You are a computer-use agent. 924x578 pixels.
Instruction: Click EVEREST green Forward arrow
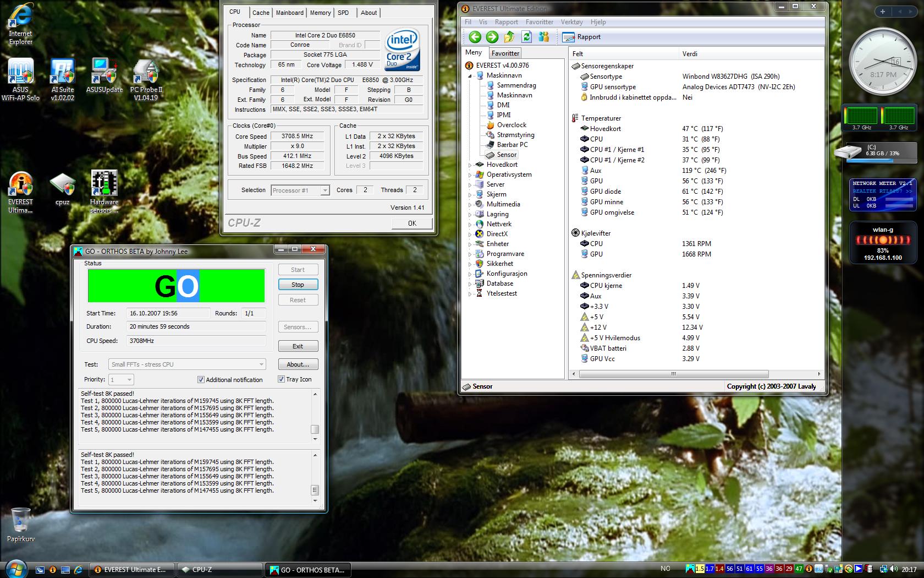(x=492, y=37)
